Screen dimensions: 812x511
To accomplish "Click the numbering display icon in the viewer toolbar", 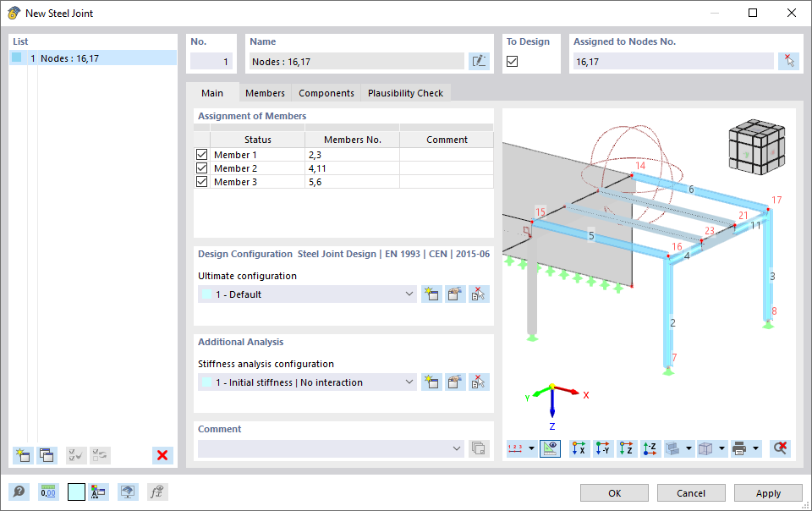I will coord(516,448).
